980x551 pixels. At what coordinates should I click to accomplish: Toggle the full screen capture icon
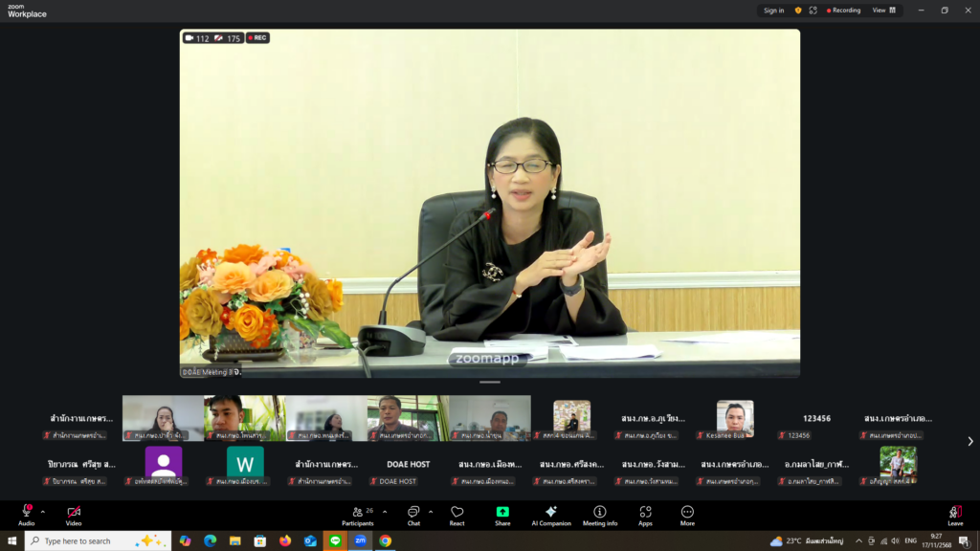click(x=813, y=11)
